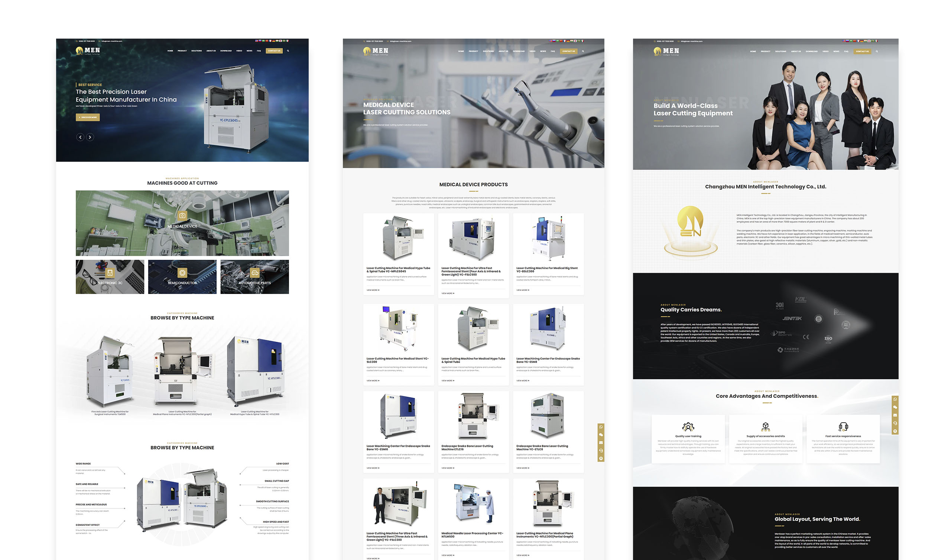The height and width of the screenshot is (560, 951).
Task: Click the Discover More button on the hero banner
Action: 88,117
